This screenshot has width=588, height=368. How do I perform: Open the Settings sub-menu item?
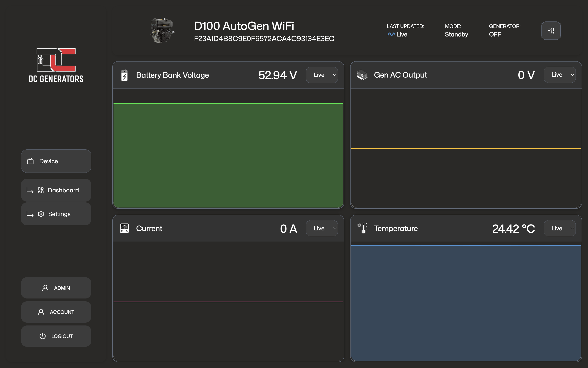[56, 214]
